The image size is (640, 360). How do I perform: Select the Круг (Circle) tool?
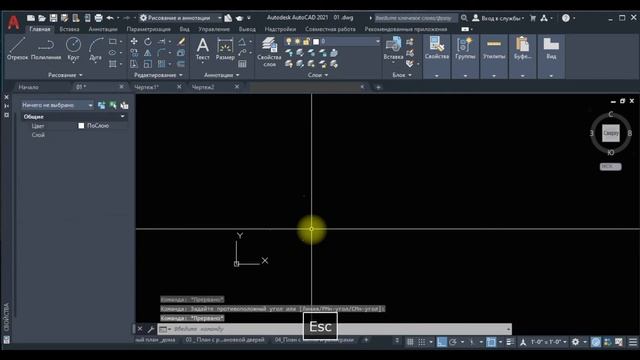(x=73, y=49)
